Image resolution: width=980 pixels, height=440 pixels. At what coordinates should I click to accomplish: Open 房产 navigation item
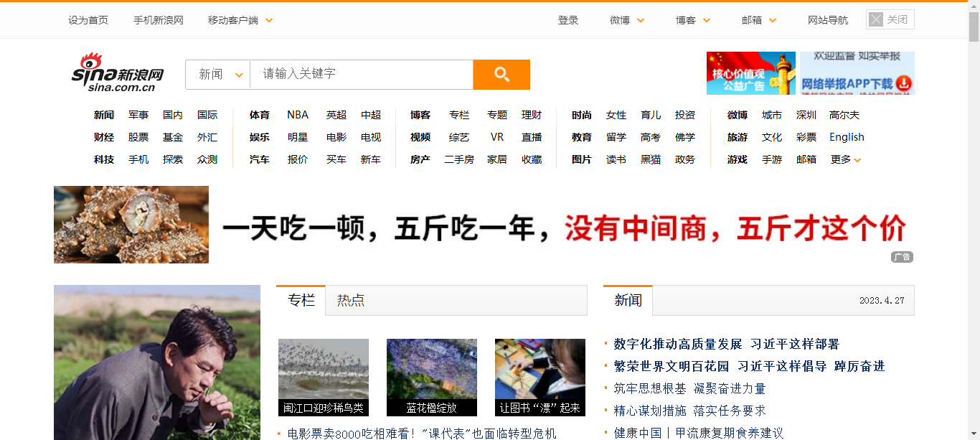pos(420,159)
